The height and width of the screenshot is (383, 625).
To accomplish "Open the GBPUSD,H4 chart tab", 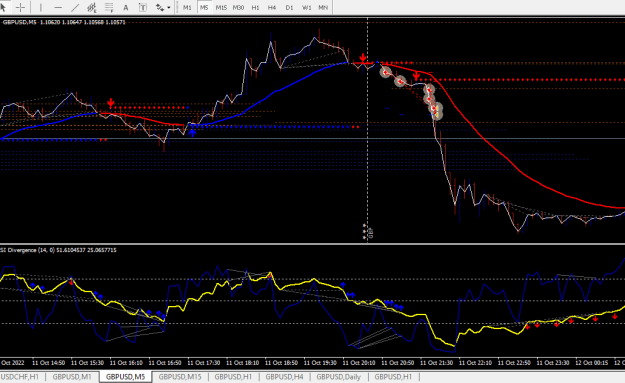I will point(284,377).
